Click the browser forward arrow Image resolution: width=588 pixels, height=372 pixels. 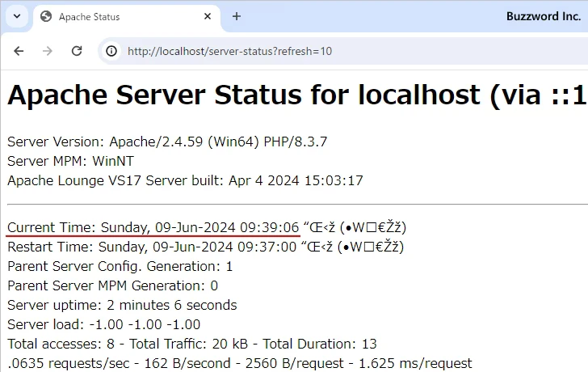[48, 51]
